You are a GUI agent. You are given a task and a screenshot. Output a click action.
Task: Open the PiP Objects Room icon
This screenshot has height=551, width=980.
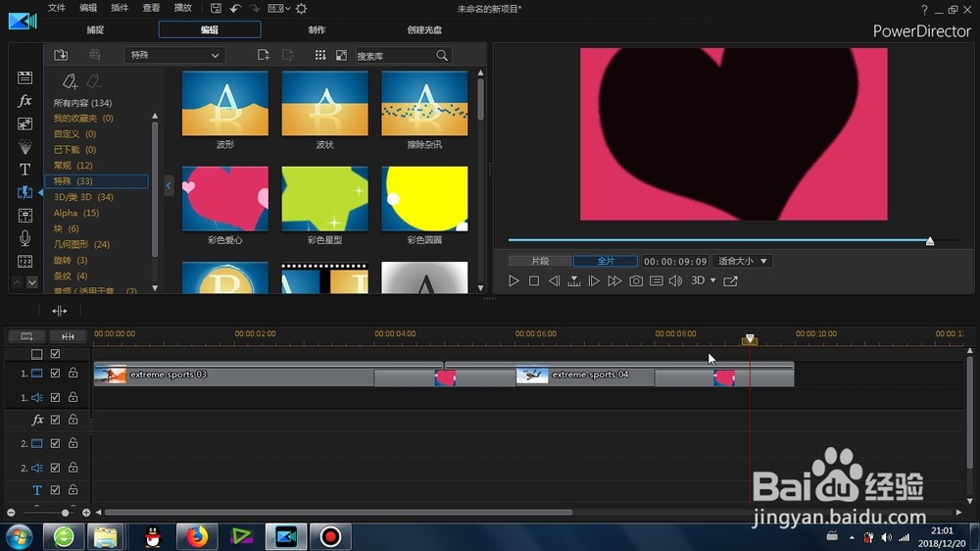pyautogui.click(x=25, y=124)
